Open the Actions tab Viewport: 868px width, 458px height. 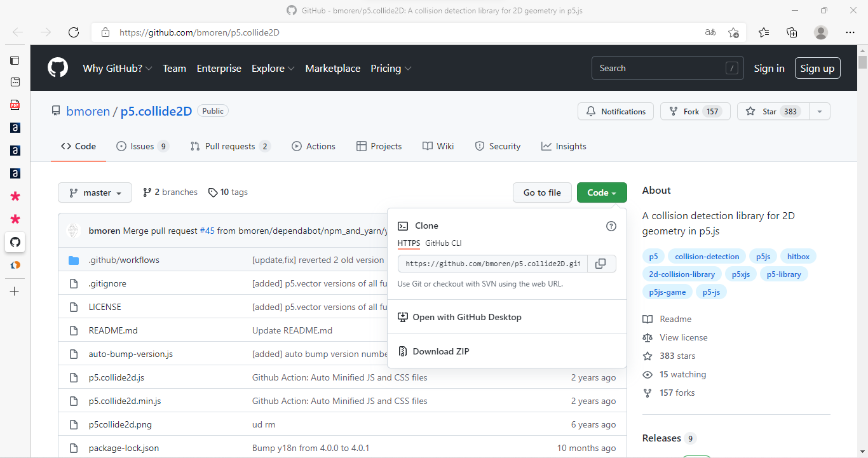[x=313, y=146]
